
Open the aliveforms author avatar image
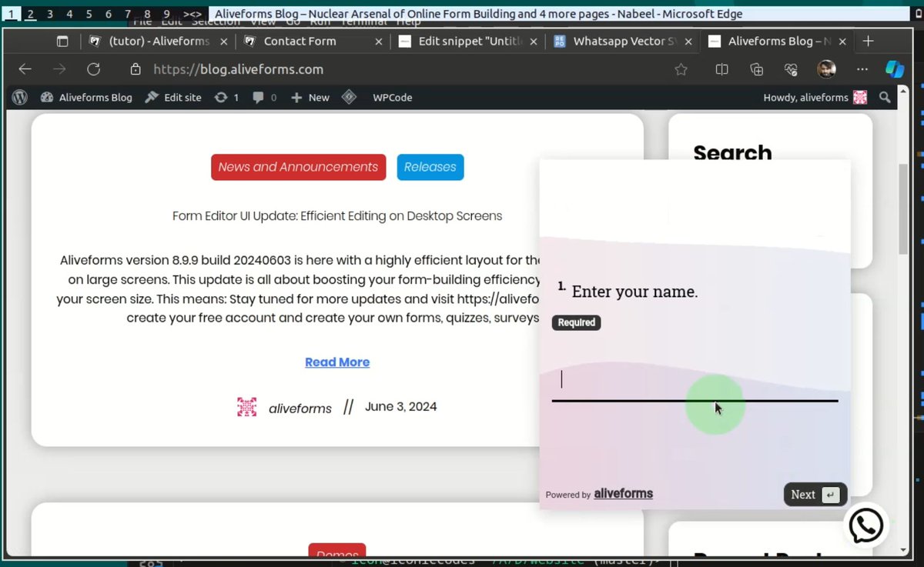pyautogui.click(x=246, y=407)
